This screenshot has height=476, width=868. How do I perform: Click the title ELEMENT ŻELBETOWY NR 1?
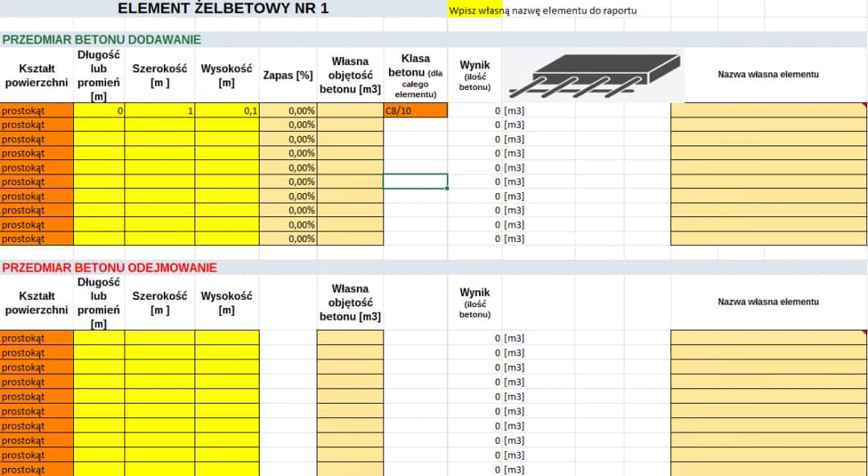click(x=225, y=8)
